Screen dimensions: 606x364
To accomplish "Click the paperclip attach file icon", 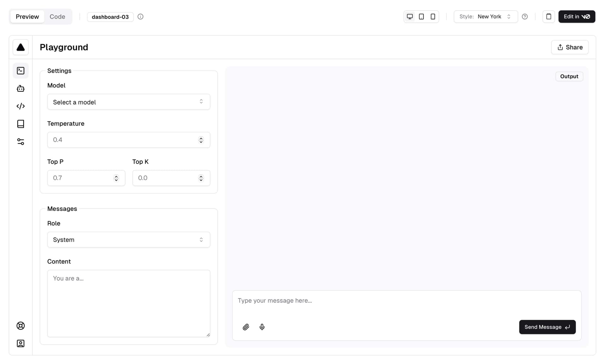I will pyautogui.click(x=246, y=327).
